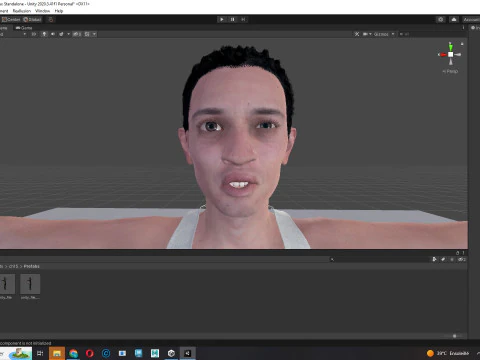
Task: Open the cloud services icon
Action: point(454,19)
